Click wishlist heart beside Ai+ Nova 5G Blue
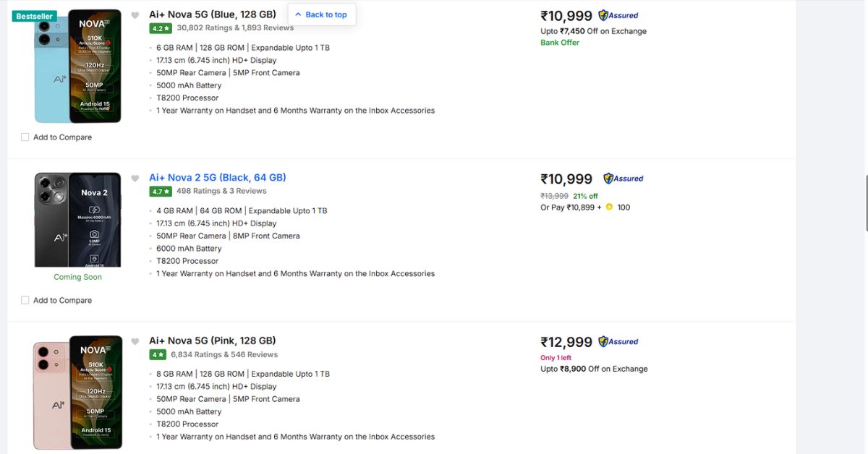The image size is (868, 454). [135, 15]
